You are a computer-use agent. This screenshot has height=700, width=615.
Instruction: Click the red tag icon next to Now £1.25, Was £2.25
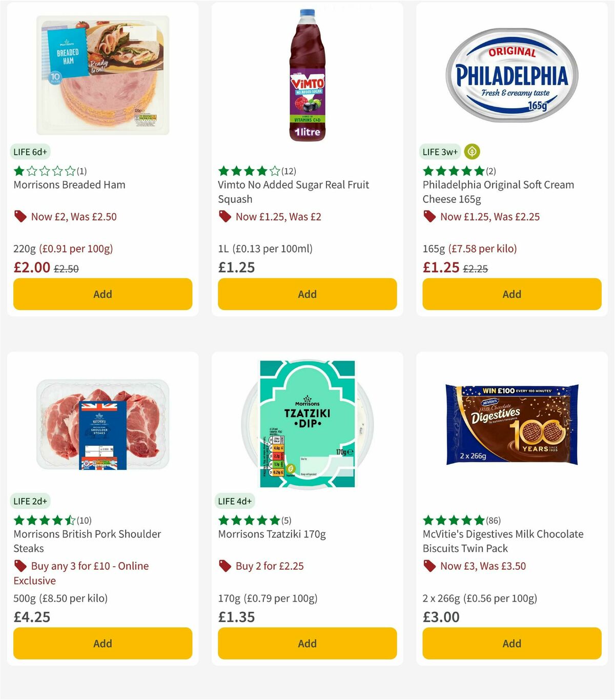tap(429, 216)
